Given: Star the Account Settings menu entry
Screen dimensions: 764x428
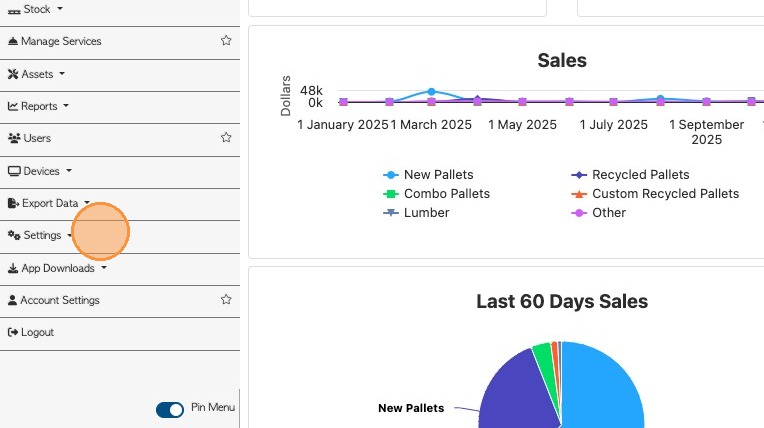Looking at the screenshot, I should [x=226, y=300].
